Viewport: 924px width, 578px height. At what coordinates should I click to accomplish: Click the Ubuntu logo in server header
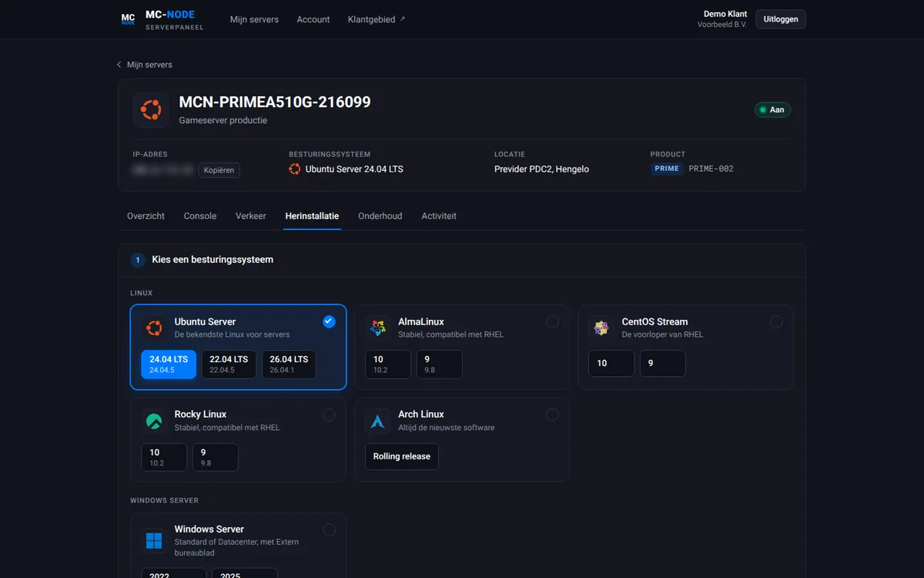[151, 109]
